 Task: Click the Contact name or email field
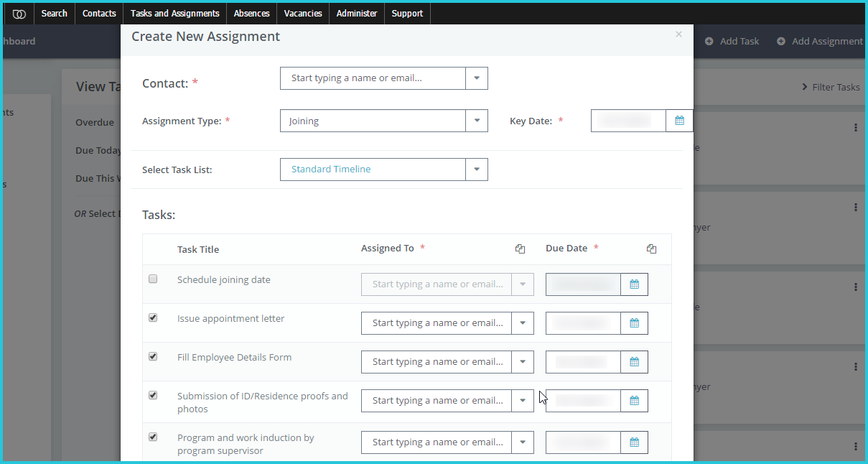(x=373, y=78)
